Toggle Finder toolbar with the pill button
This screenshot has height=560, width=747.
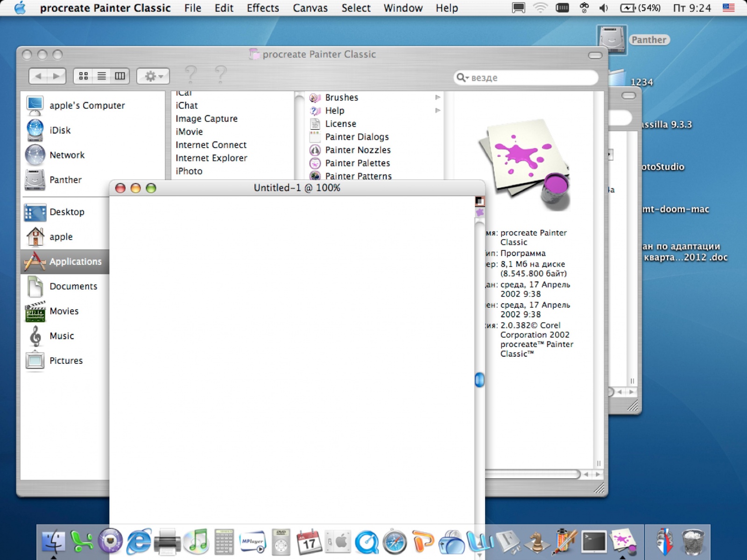[595, 55]
